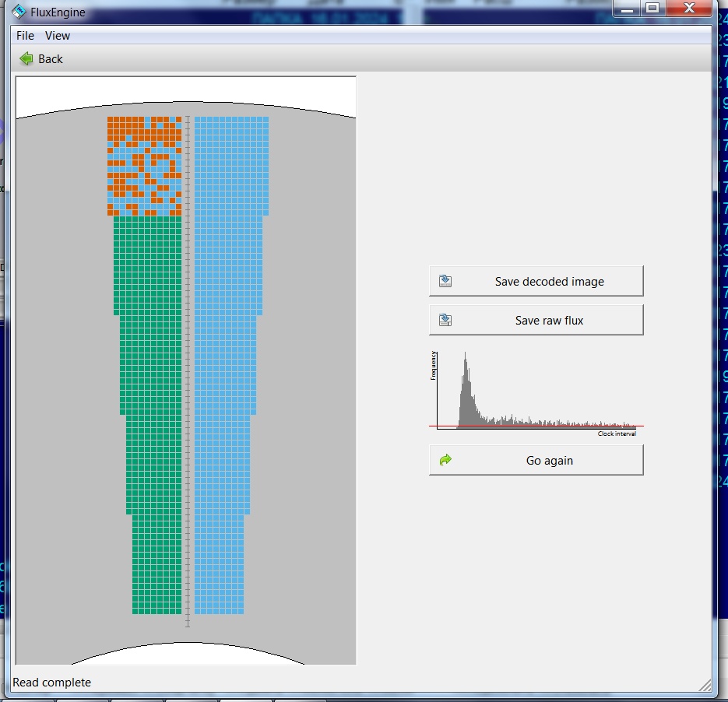Click the orange bad-sector block region
The height and width of the screenshot is (702, 728).
144,166
